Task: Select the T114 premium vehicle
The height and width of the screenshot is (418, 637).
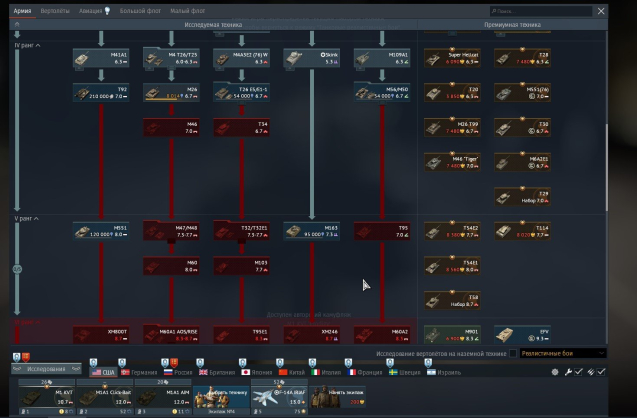Action: pos(521,231)
